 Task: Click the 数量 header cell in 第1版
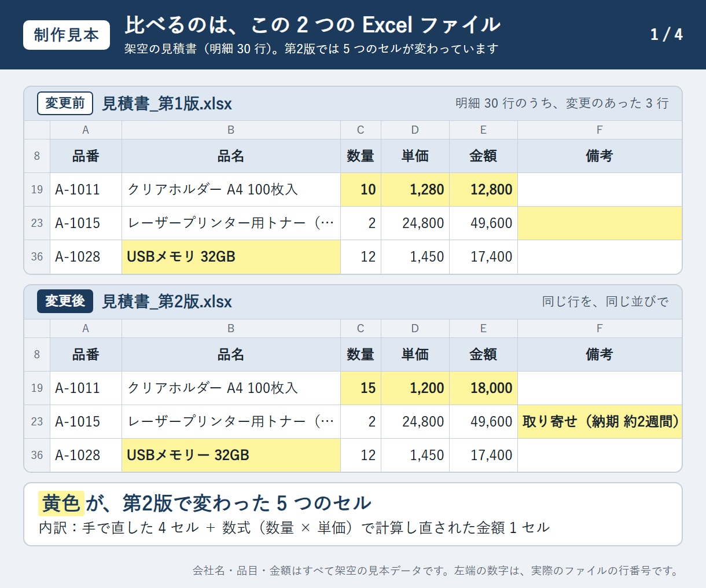tap(361, 156)
